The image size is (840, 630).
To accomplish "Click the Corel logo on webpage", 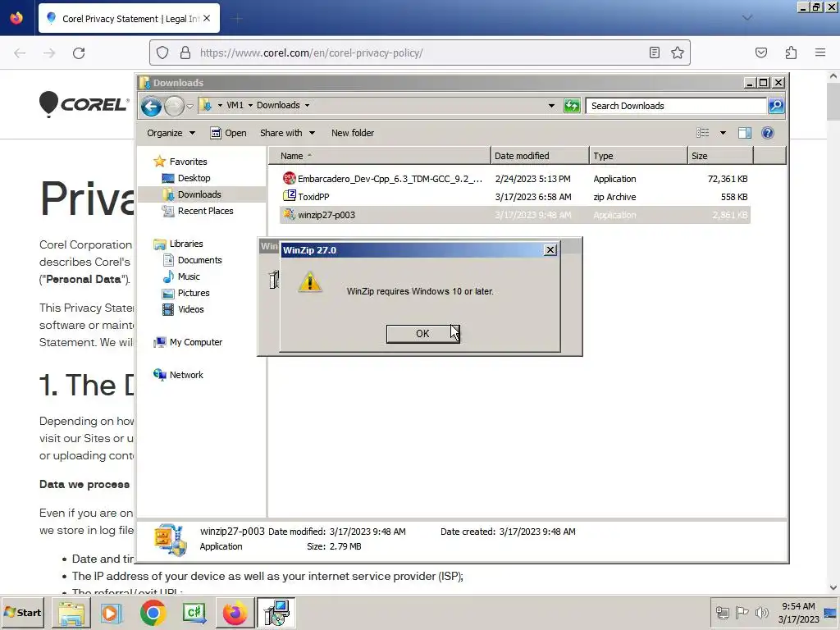I will coord(84,104).
